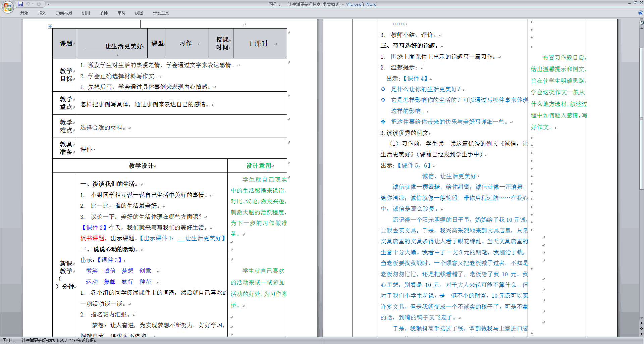Click the 新课教学 row label
This screenshot has width=644, height=344.
coord(66,275)
